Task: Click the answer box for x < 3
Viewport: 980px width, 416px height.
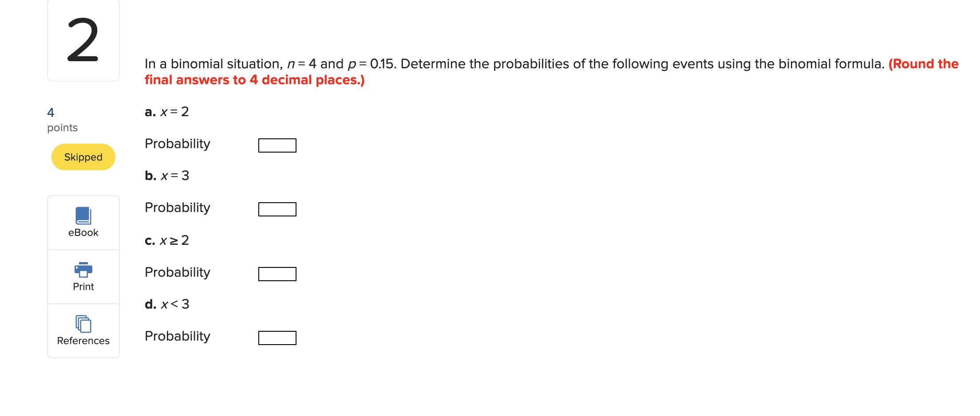Action: pyautogui.click(x=277, y=338)
